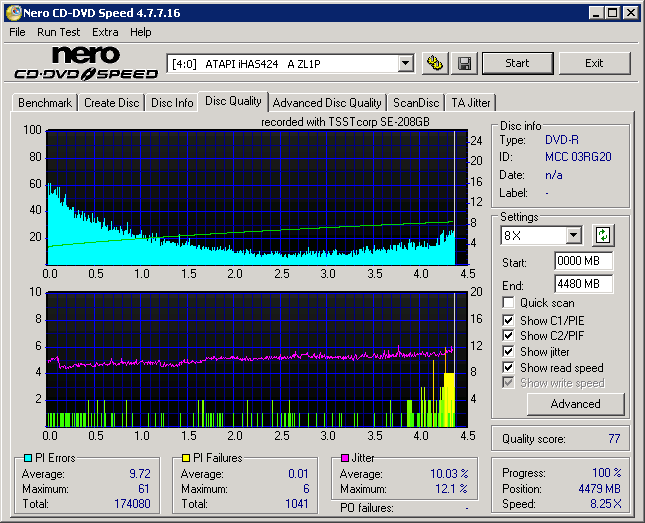Toggle Show read speed checkbox
The height and width of the screenshot is (523, 645).
tap(509, 368)
